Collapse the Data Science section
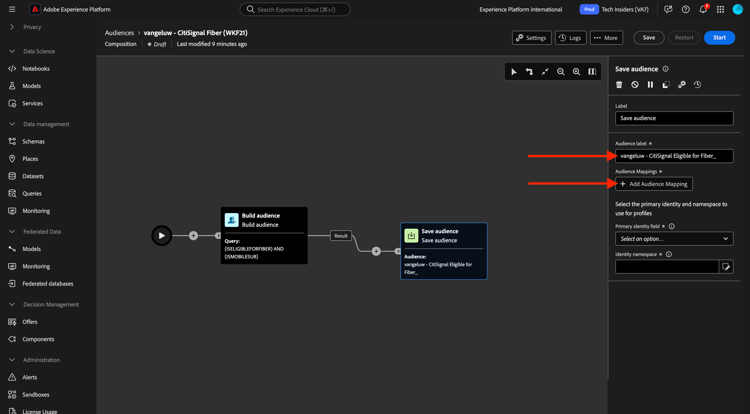The height and width of the screenshot is (414, 750). click(12, 51)
